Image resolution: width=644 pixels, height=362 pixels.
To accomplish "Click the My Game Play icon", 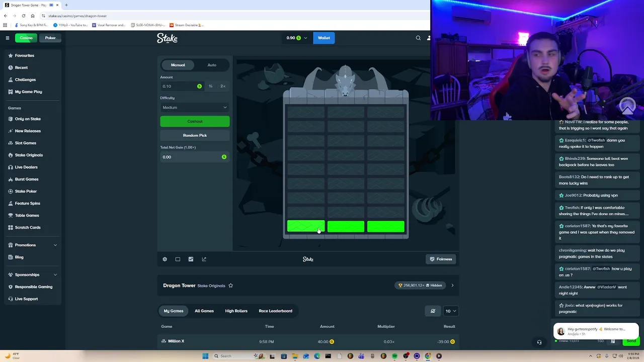I will (11, 92).
